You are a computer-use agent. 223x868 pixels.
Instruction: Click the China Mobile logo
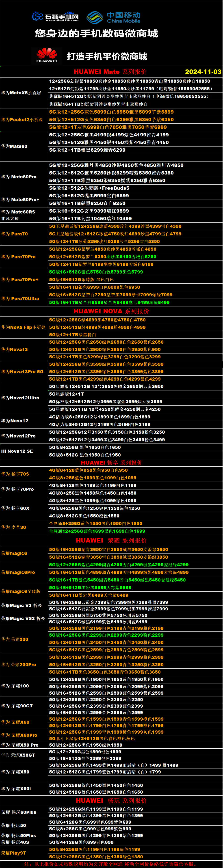[113, 17]
